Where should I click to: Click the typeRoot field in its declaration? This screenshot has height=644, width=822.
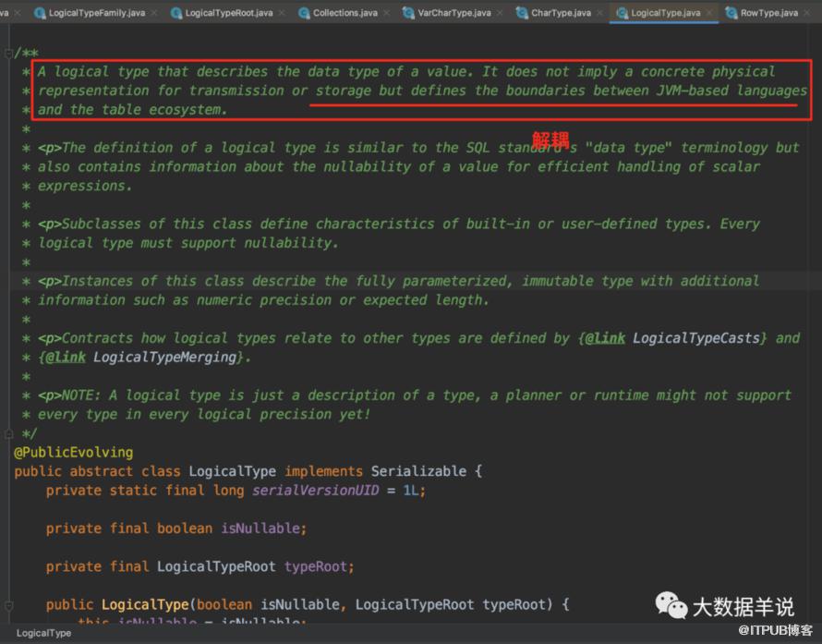(316, 566)
